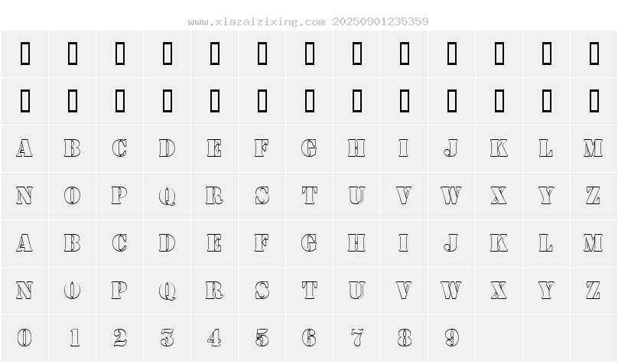Select the first missing-glyph box in the top row
618x364 pixels.
[25, 54]
